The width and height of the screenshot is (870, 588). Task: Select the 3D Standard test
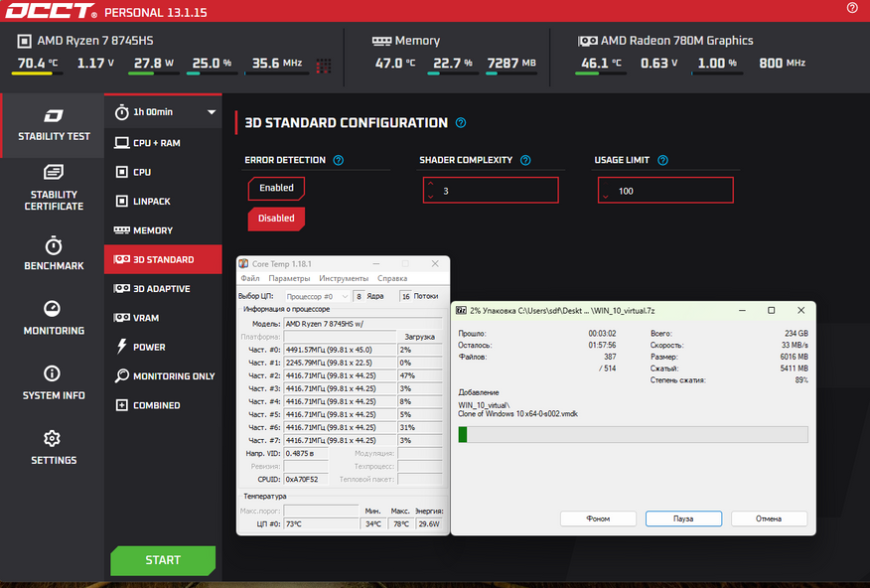pos(163,259)
